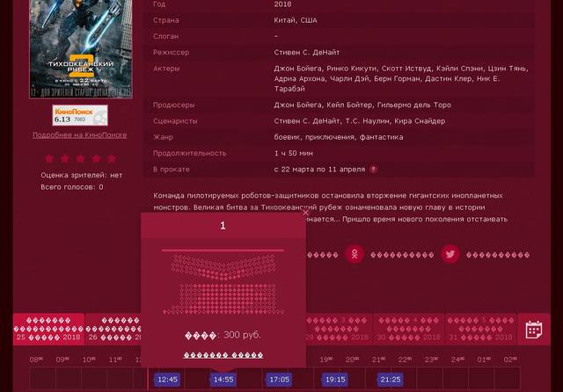Click the question mark help icon next to 11 апреля
The image size is (563, 392).
coord(373,170)
